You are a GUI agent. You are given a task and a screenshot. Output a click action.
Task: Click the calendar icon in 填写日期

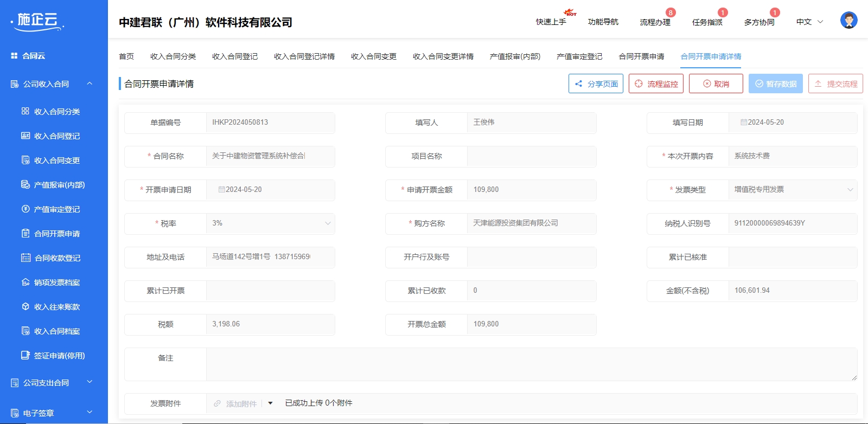[x=744, y=123]
